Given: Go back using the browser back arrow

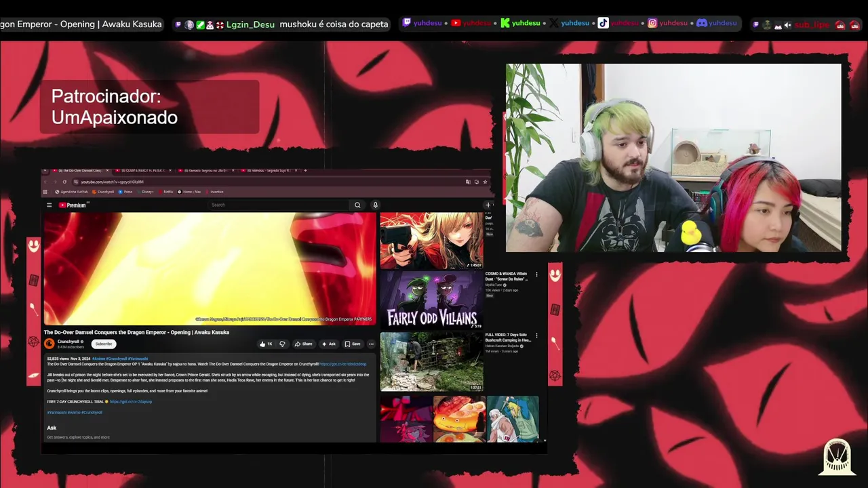Looking at the screenshot, I should [x=45, y=182].
